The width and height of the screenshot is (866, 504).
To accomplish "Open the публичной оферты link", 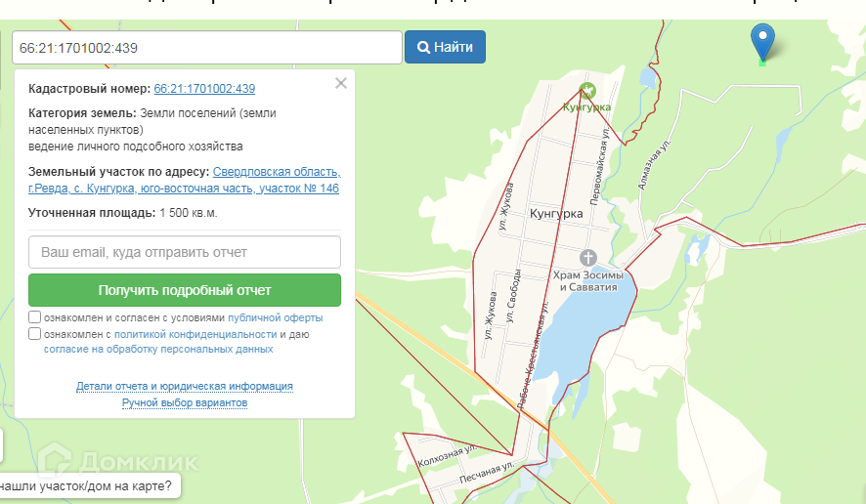I will (275, 318).
